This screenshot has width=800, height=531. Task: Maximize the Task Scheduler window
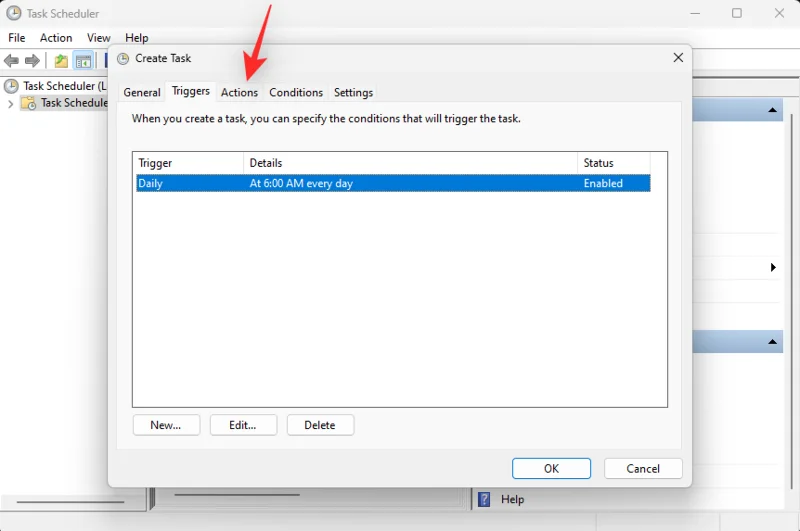737,13
